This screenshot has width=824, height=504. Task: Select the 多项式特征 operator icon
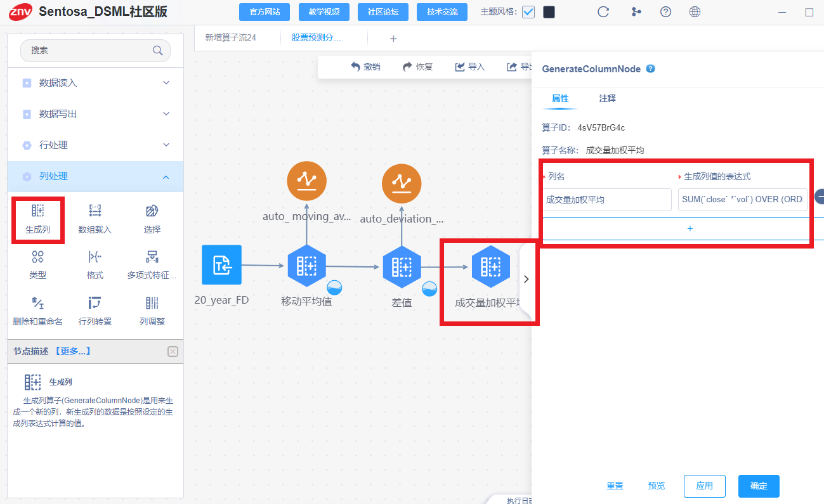(152, 257)
